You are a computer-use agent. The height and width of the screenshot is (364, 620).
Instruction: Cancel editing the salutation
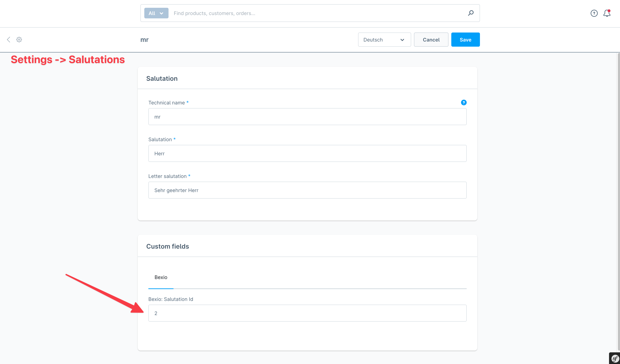[x=431, y=39]
